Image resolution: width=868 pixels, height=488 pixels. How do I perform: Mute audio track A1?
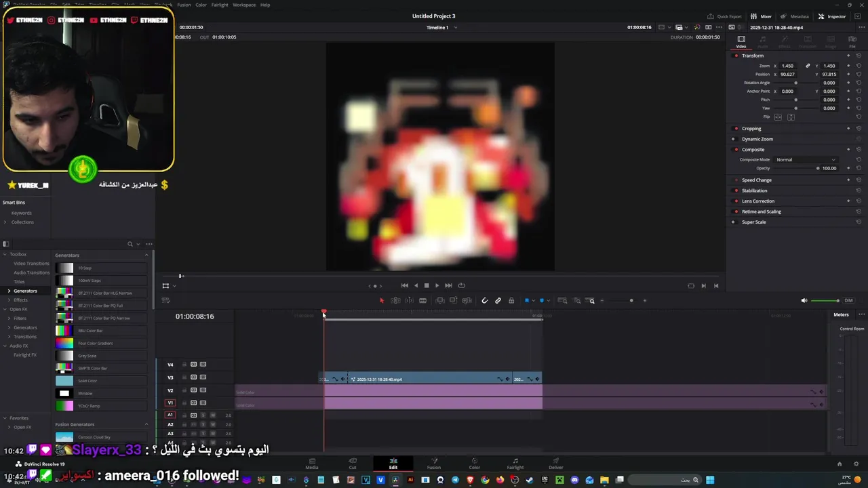coord(212,415)
